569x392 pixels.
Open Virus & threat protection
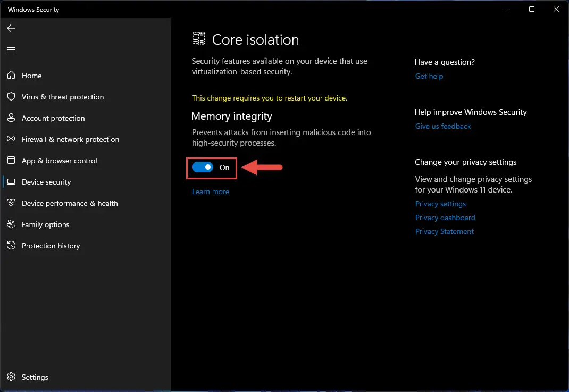(85, 97)
